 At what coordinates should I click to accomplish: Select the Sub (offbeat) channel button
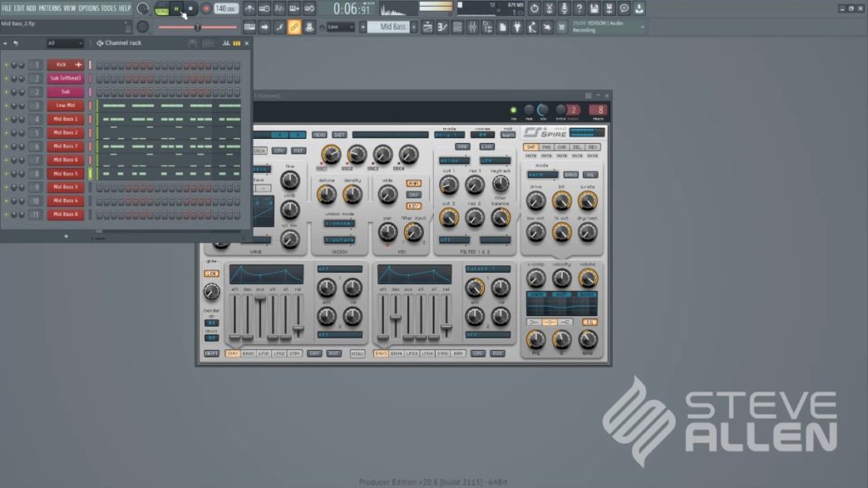(65, 79)
